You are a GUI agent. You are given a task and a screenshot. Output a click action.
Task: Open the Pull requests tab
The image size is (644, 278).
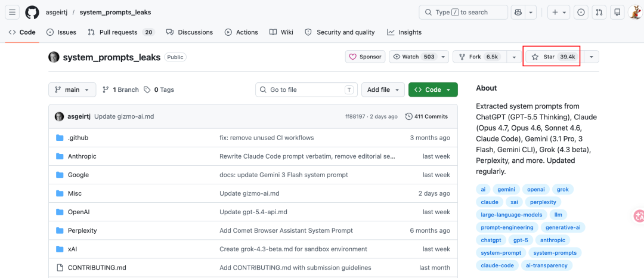(121, 32)
